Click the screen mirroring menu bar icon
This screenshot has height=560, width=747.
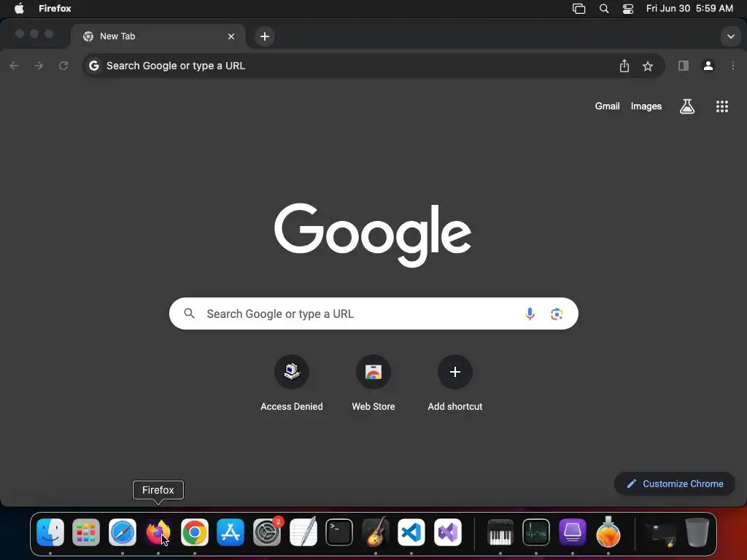(x=578, y=9)
